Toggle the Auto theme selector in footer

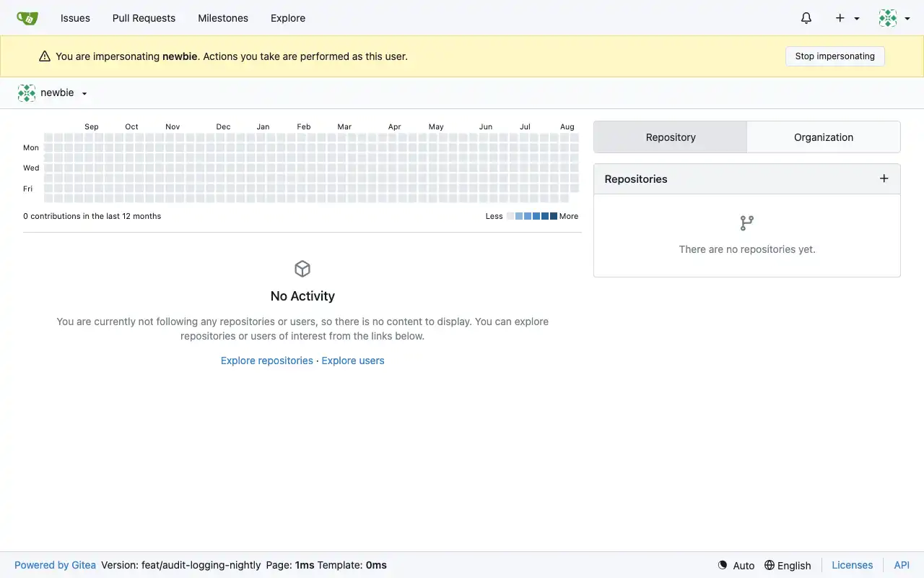coord(736,565)
